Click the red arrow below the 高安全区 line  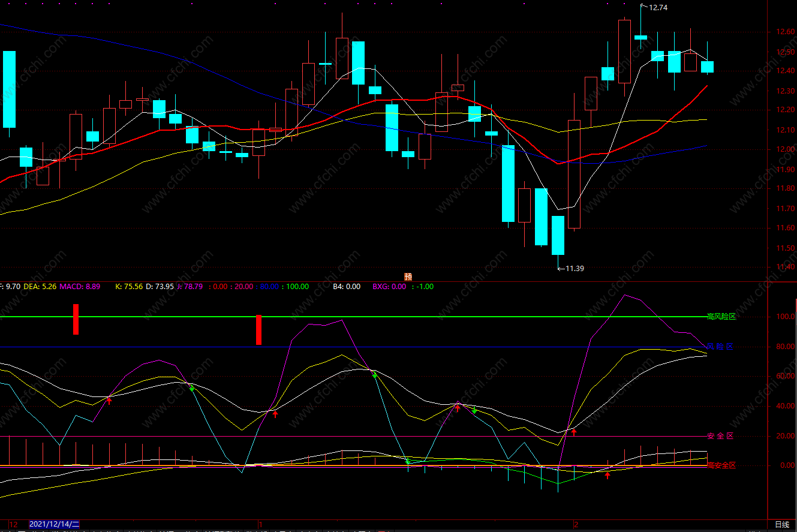point(607,475)
